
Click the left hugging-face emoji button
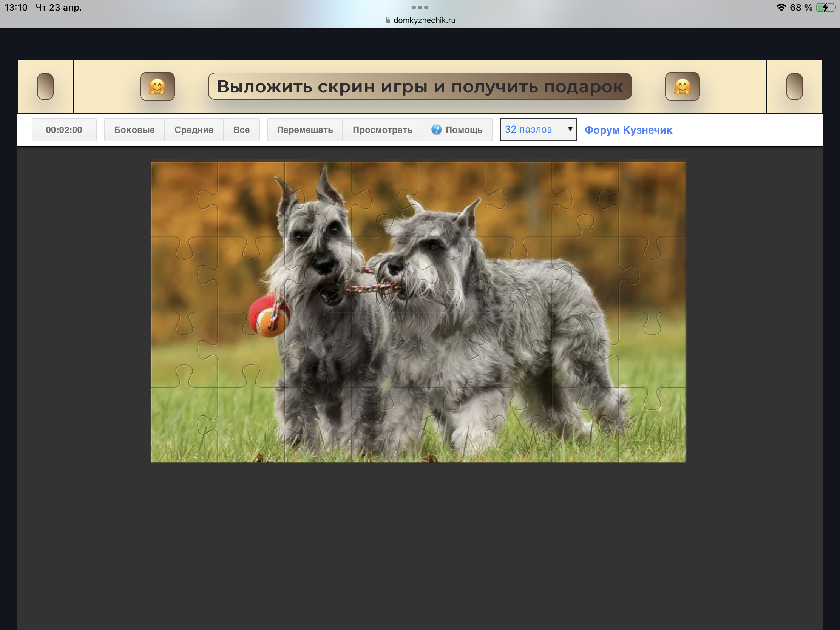tap(157, 86)
